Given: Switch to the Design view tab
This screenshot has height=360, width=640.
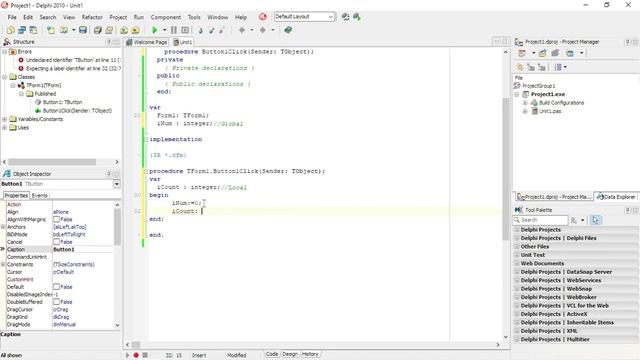Looking at the screenshot, I should pyautogui.click(x=290, y=354).
